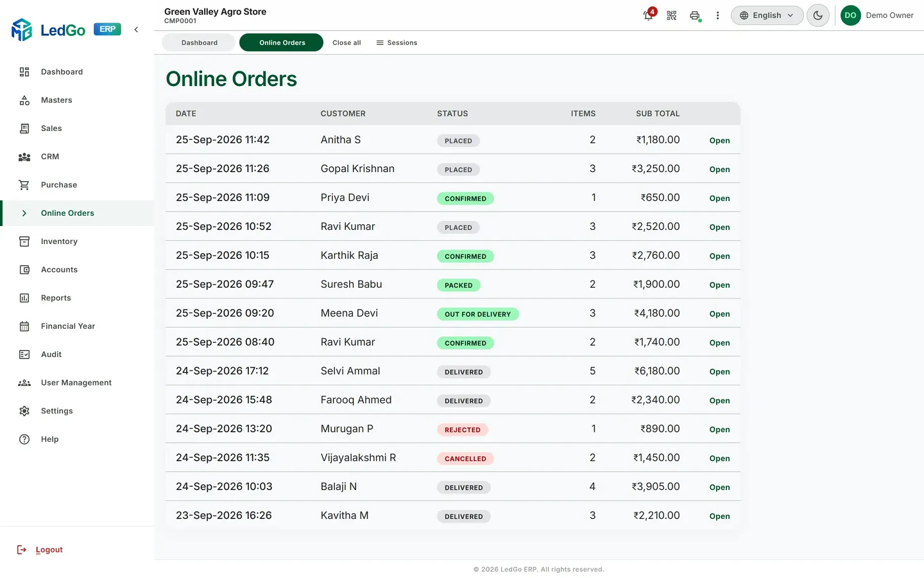The height and width of the screenshot is (578, 924).
Task: Click the CRM people icon
Action: pos(24,157)
